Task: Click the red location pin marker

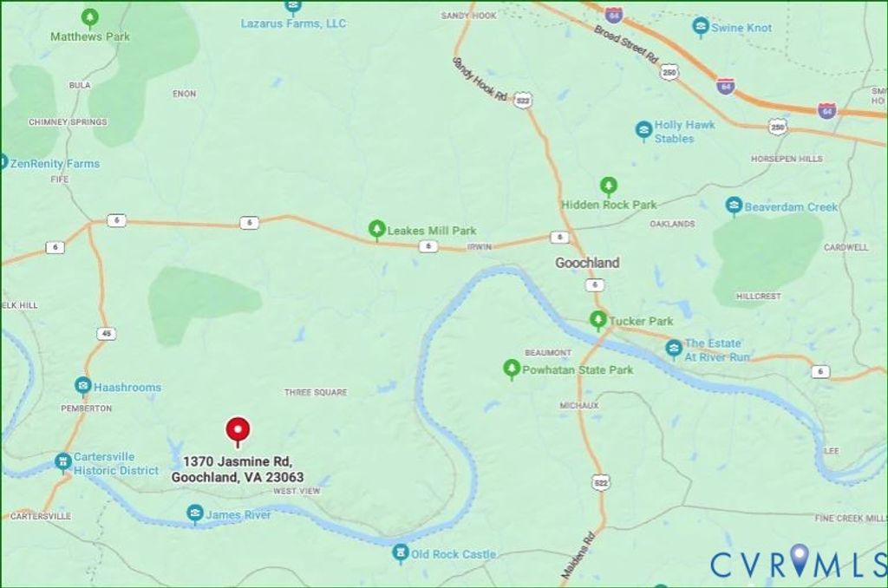Action: [x=238, y=432]
